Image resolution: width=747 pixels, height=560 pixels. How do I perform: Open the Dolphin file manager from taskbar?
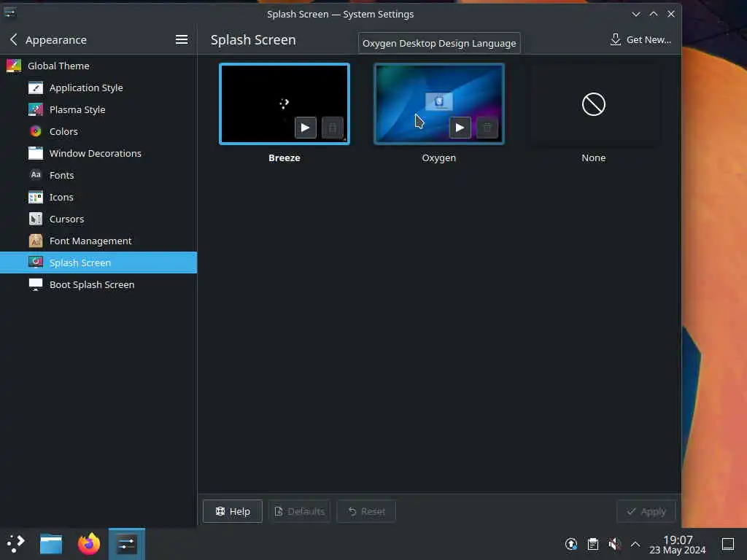(x=51, y=544)
